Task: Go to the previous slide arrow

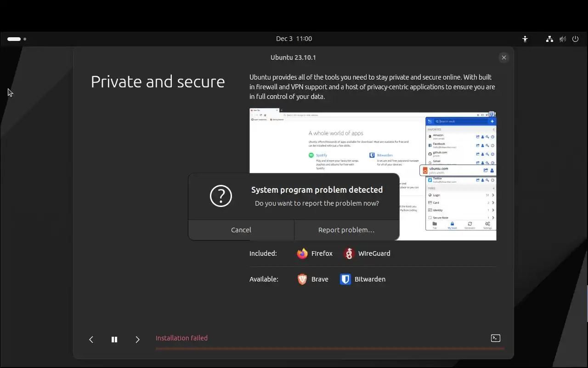Action: (91, 339)
